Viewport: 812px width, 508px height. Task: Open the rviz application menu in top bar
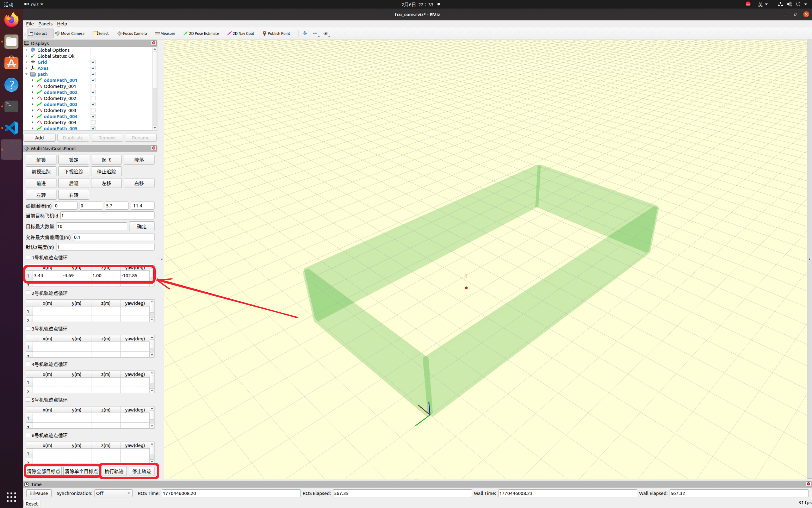click(34, 4)
